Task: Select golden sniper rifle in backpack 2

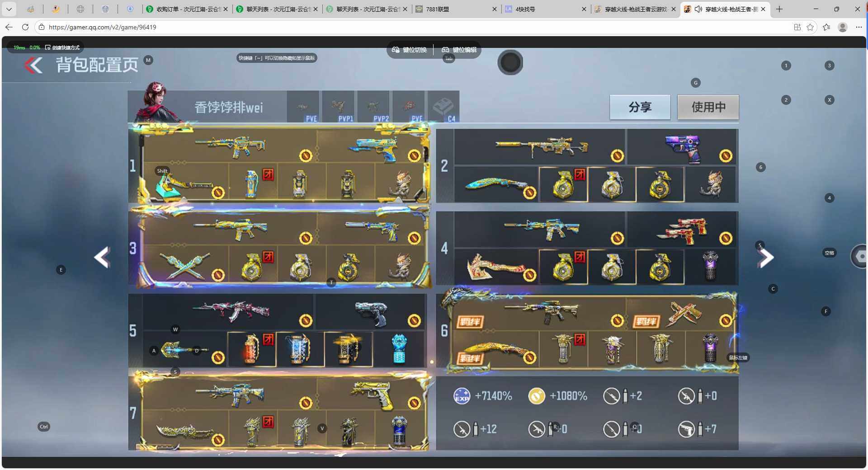Action: [x=542, y=146]
